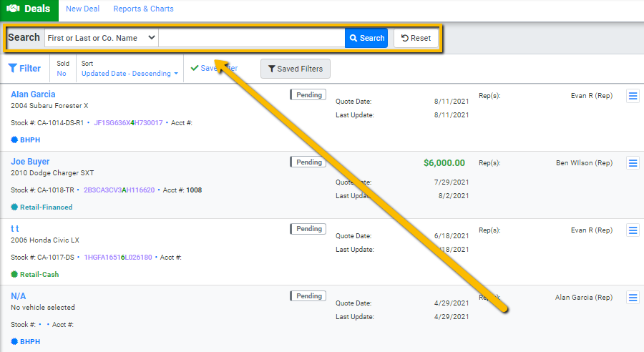The image size is (644, 352).
Task: Open the Joe Buyer deal link
Action: click(30, 162)
